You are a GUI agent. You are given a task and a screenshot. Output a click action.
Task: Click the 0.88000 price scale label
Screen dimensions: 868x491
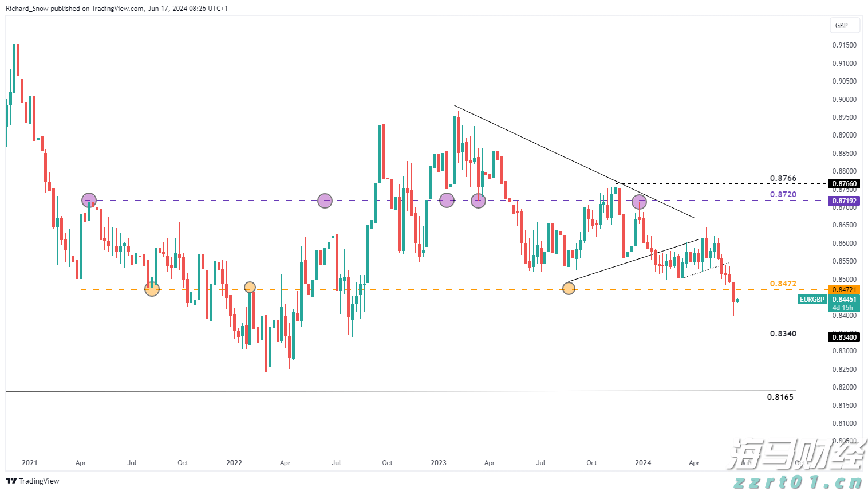click(x=845, y=171)
